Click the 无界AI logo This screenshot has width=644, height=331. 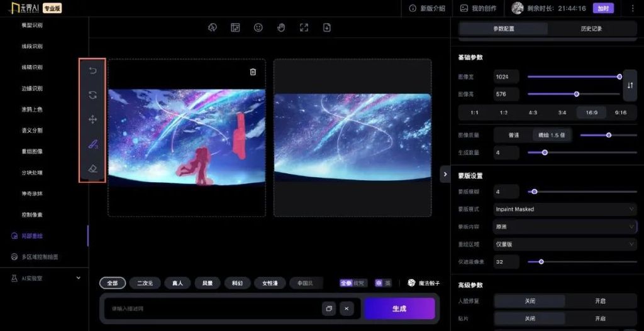[25, 8]
